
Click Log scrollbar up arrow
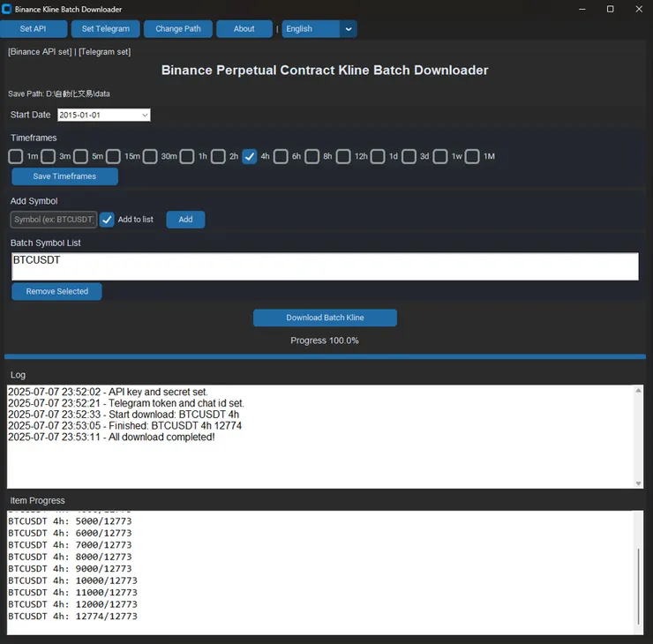coord(638,391)
